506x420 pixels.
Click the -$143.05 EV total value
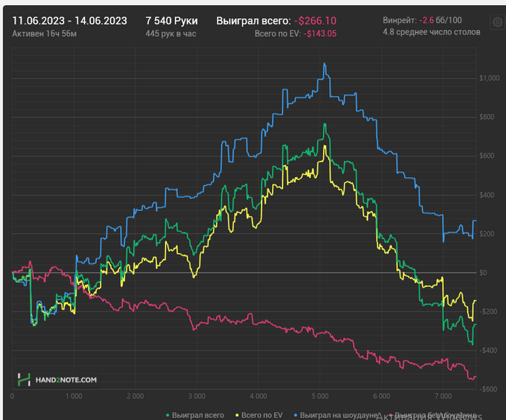[320, 33]
